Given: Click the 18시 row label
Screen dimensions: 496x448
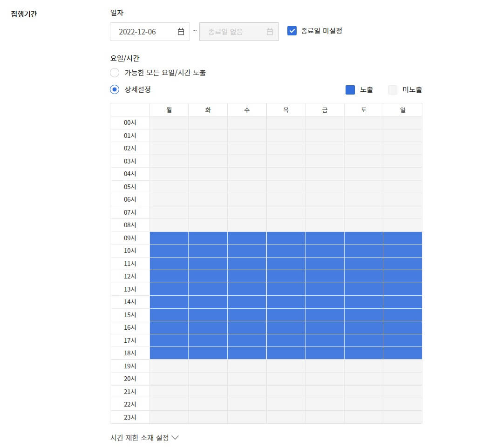Looking at the screenshot, I should [x=129, y=353].
